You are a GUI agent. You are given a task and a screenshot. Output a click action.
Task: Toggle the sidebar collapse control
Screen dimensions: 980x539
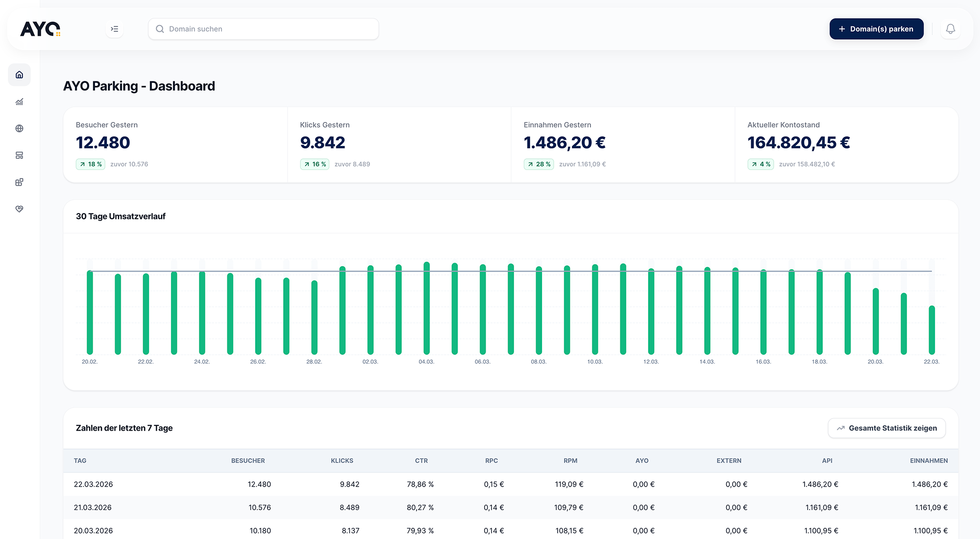click(115, 29)
